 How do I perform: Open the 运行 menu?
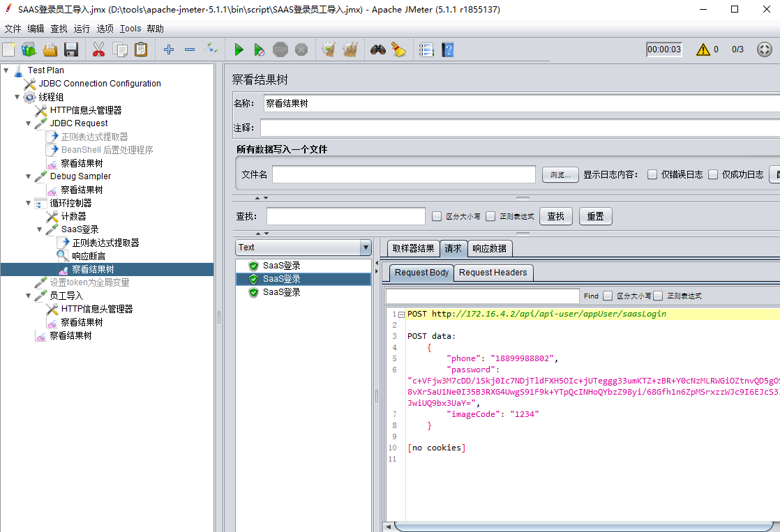[82, 29]
